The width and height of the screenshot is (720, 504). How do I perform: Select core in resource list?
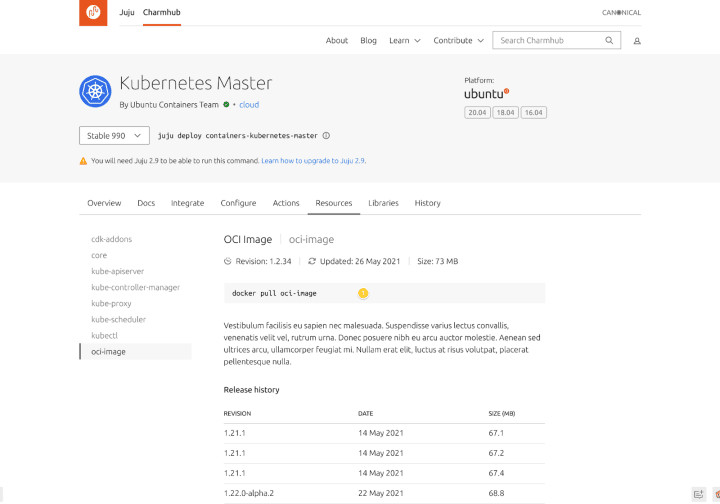tap(99, 255)
